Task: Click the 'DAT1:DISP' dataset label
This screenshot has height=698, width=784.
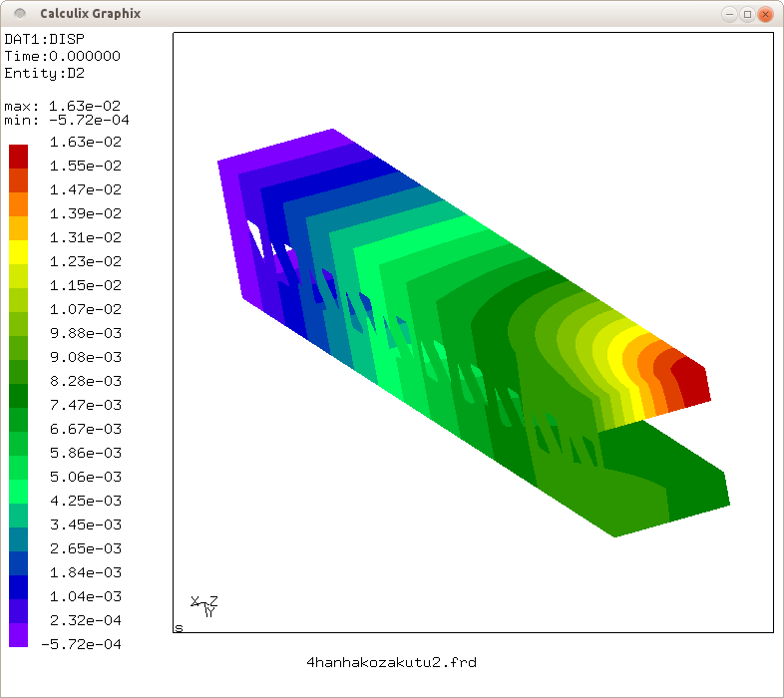Action: click(45, 39)
